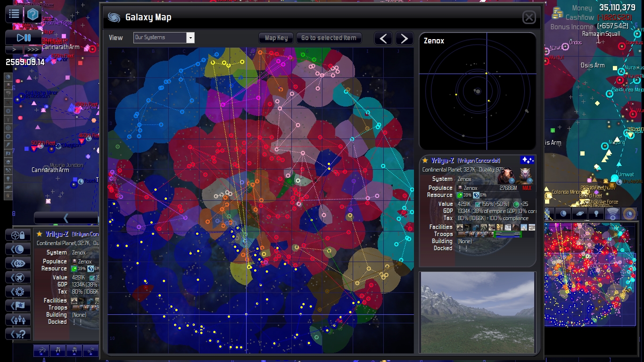Click the Go to selected item button
The image size is (644, 362).
click(329, 38)
